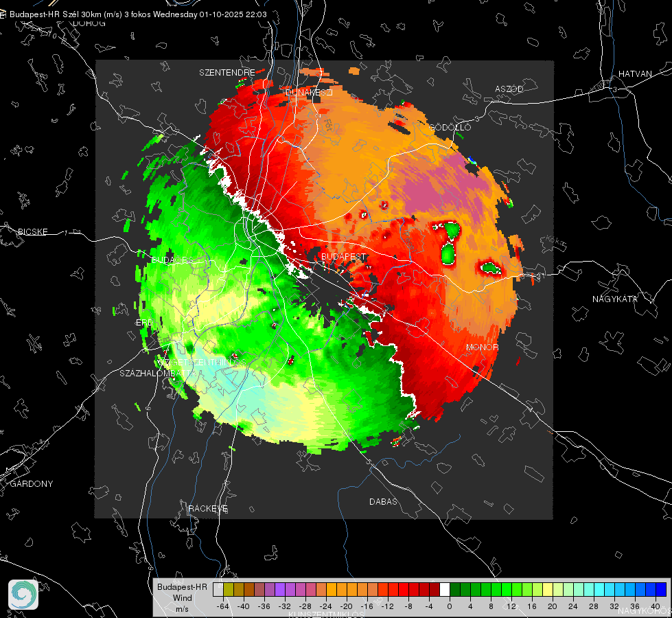This screenshot has width=672, height=618.
Task: Click the ASZOD town label
Action: [509, 89]
